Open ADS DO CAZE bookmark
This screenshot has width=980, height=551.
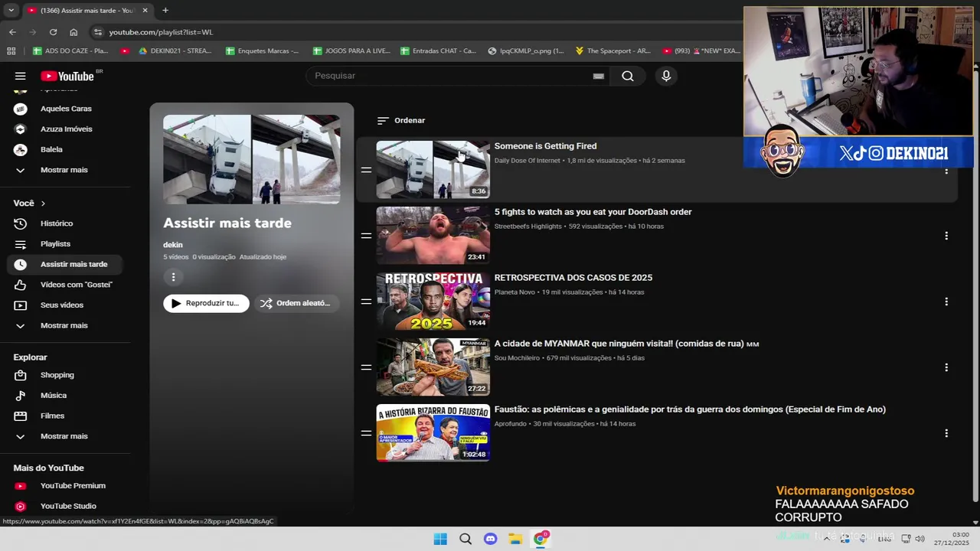click(70, 51)
